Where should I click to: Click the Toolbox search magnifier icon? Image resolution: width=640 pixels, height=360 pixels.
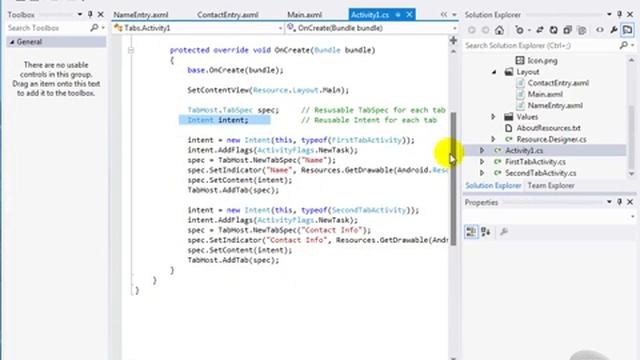pyautogui.click(x=94, y=28)
